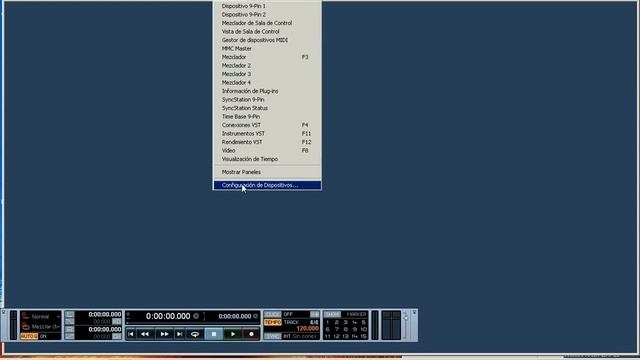The width and height of the screenshot is (640, 360).
Task: Click the SHOW markers button
Action: pos(332,314)
